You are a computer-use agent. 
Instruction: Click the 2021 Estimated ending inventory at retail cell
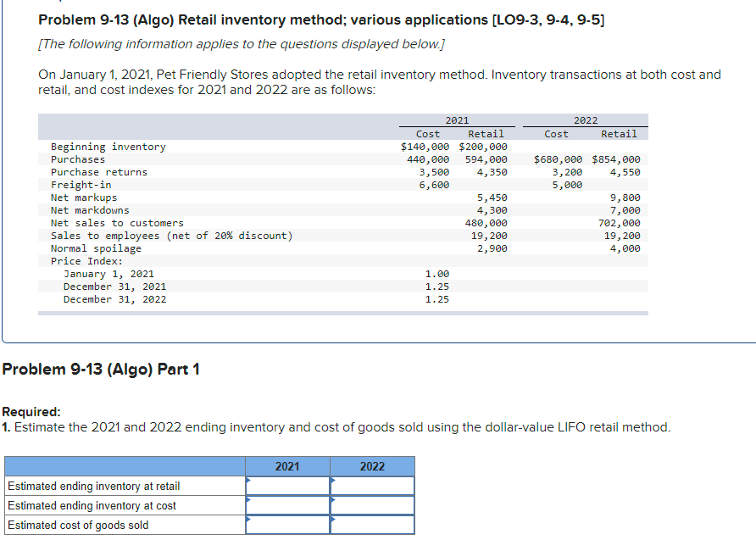pyautogui.click(x=288, y=486)
